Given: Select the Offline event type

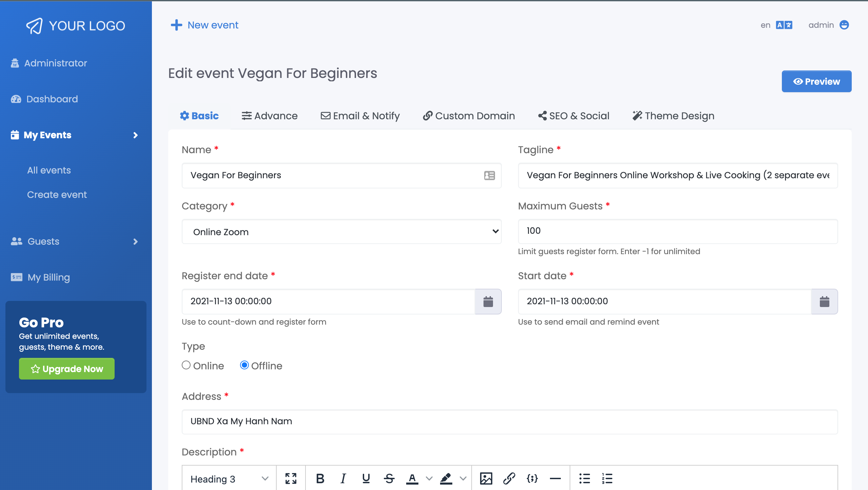Looking at the screenshot, I should [x=244, y=365].
